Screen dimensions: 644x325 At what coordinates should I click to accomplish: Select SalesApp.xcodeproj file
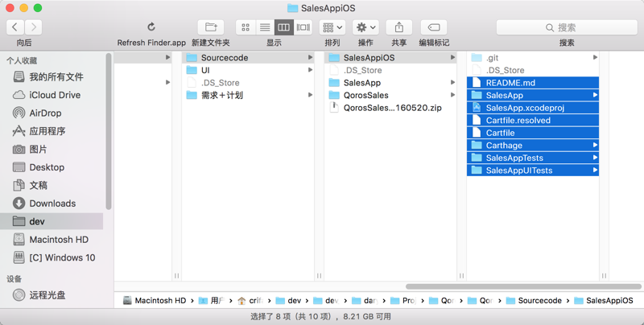pos(533,108)
